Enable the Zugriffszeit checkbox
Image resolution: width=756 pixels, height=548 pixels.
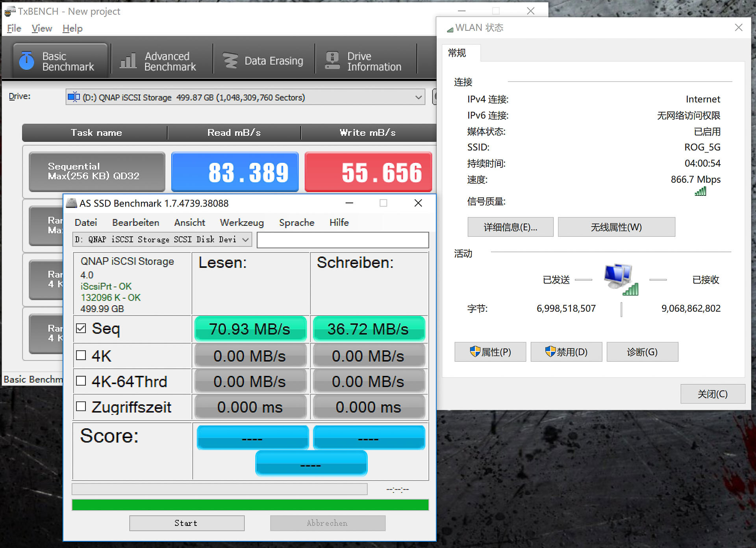[81, 407]
